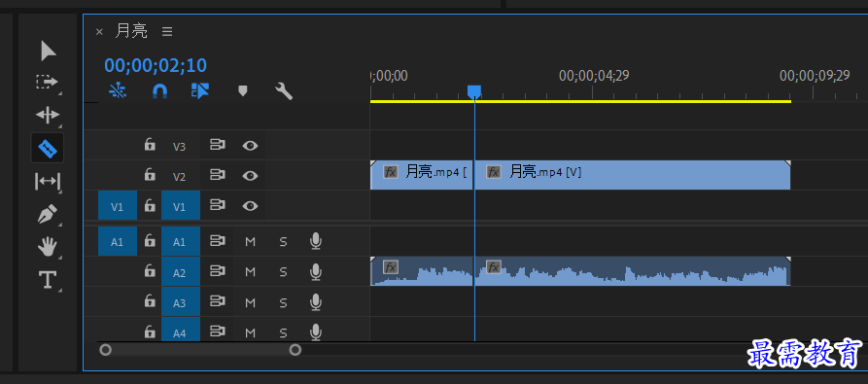Image resolution: width=868 pixels, height=384 pixels.
Task: Toggle lock on track A4
Action: click(150, 332)
